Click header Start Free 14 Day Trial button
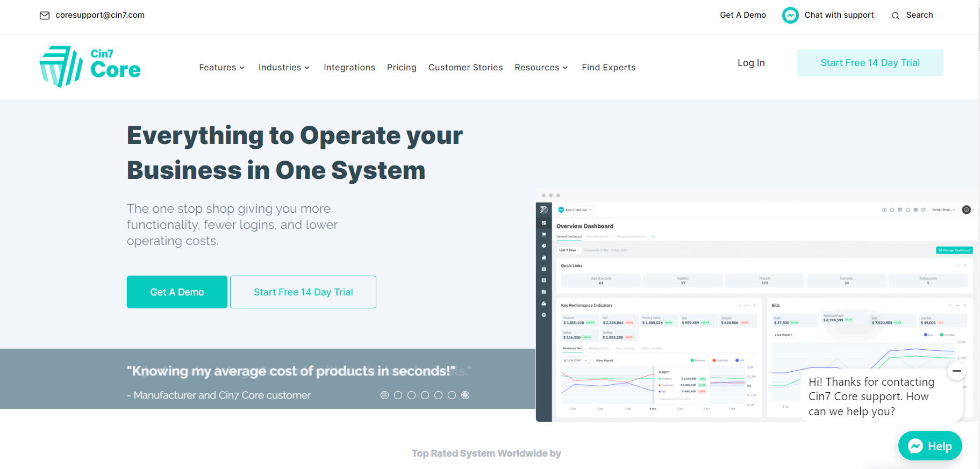This screenshot has height=469, width=980. click(870, 63)
